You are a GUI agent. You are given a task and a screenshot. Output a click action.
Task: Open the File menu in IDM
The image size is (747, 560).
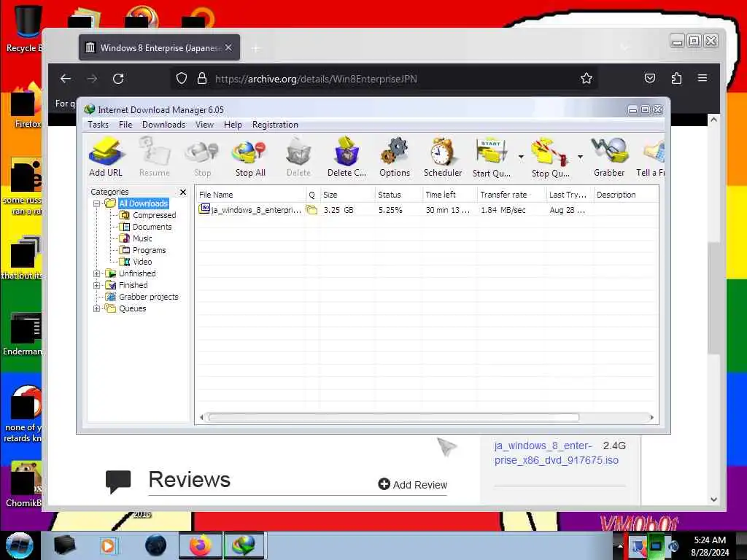click(125, 125)
